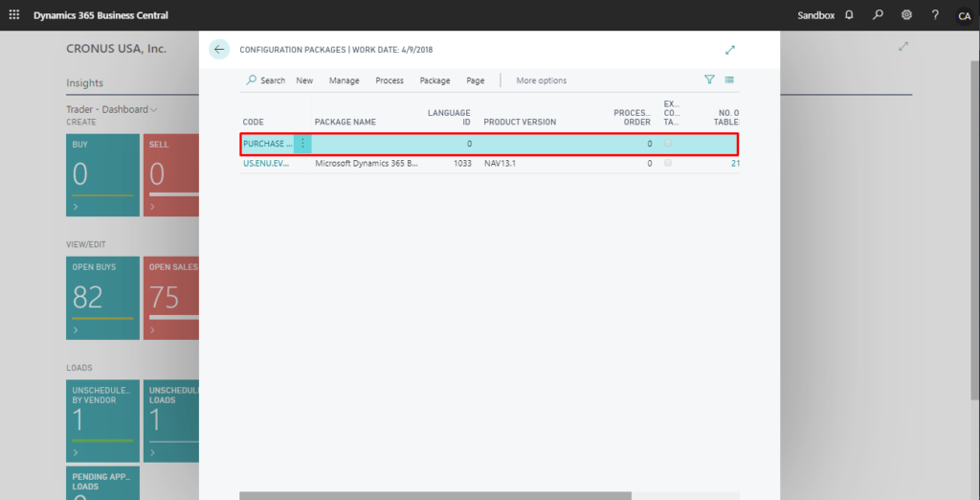The width and height of the screenshot is (980, 500).
Task: Sort by Product Version column header
Action: tap(520, 122)
